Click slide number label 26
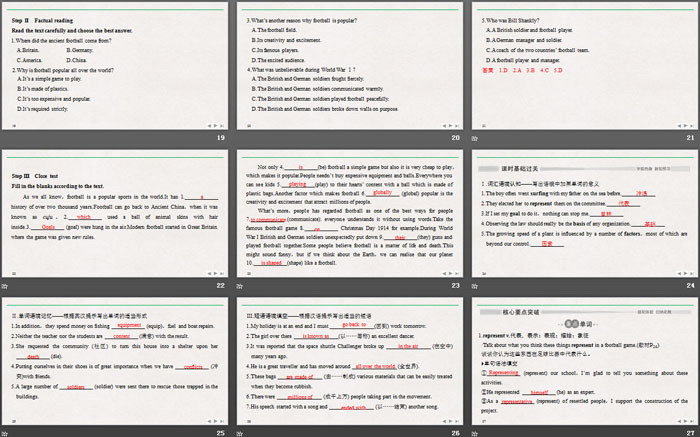The height and width of the screenshot is (437, 700). coord(455,433)
